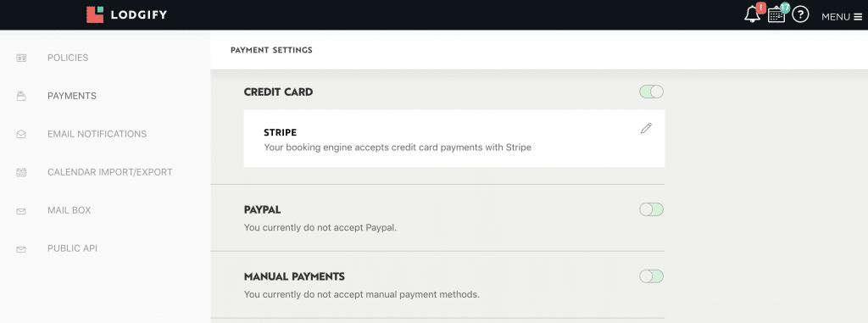Click the Stripe payment card panel
Viewport: 868px width, 323px height.
pyautogui.click(x=454, y=138)
